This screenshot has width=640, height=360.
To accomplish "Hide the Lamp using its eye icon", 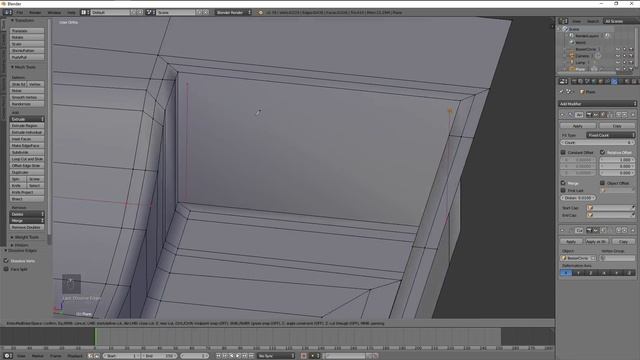I will 618,62.
